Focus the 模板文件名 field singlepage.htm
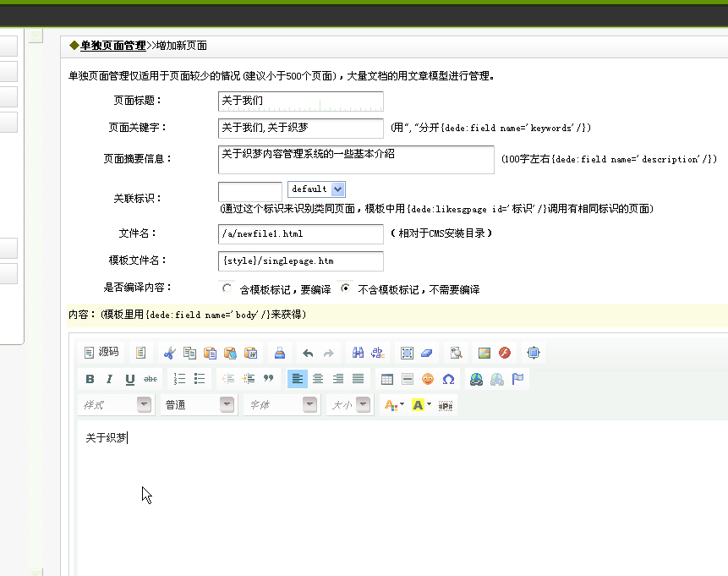 click(301, 261)
